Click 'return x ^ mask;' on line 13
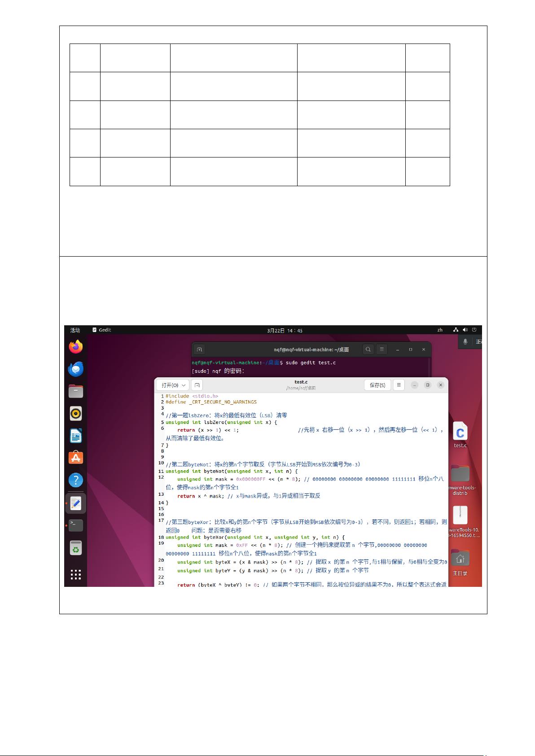 point(201,496)
